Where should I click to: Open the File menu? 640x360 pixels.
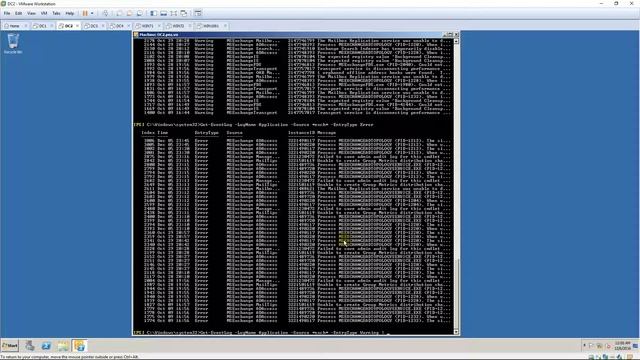[x=7, y=13]
